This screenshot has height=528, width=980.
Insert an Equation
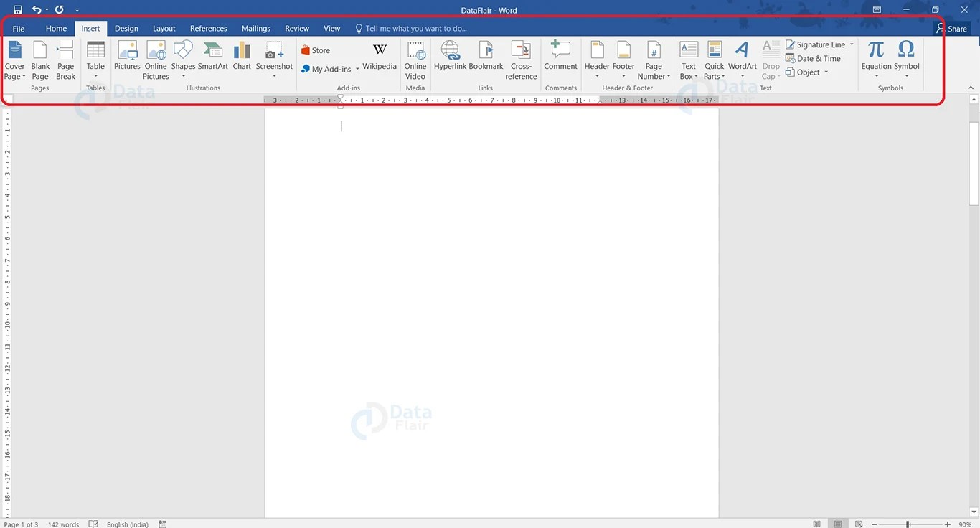(876, 60)
